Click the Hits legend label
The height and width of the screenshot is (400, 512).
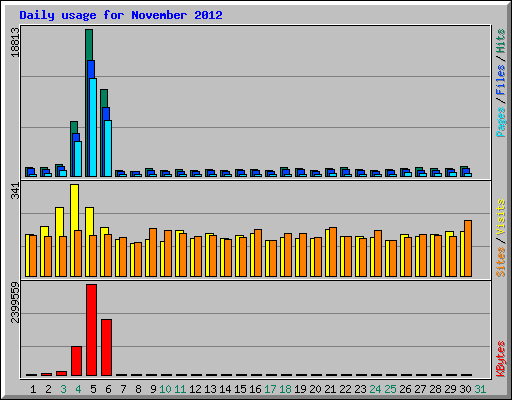(x=501, y=41)
